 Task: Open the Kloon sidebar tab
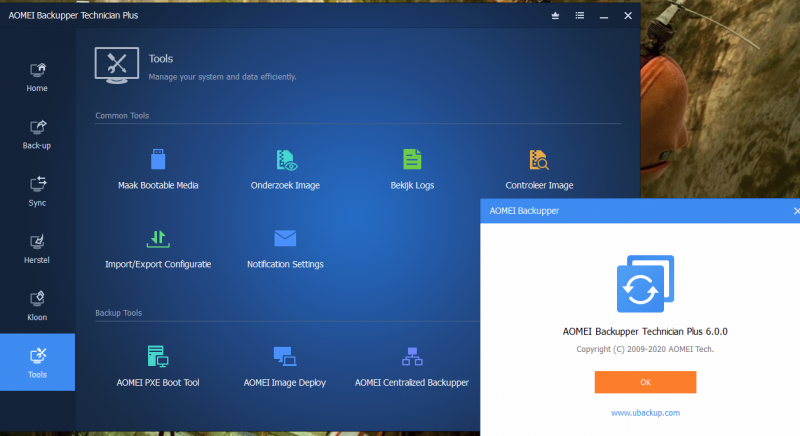click(37, 304)
